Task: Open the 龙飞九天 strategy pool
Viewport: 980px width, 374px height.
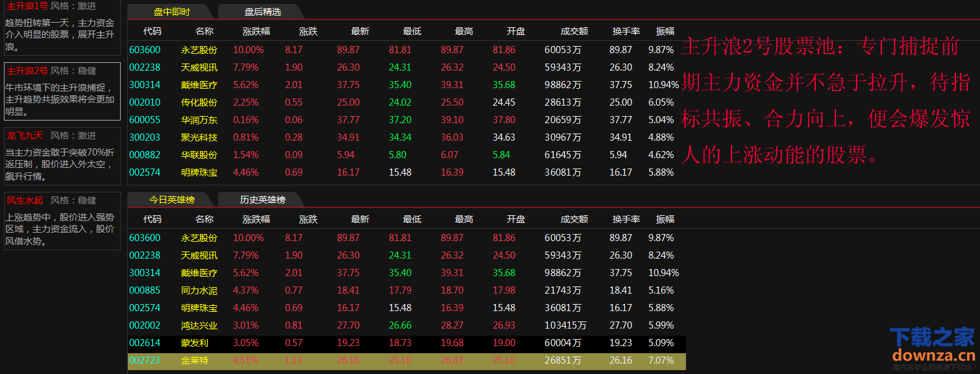Action: pos(62,156)
